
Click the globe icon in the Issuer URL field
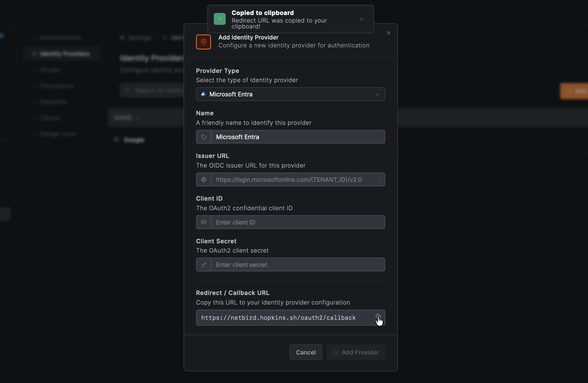[204, 180]
